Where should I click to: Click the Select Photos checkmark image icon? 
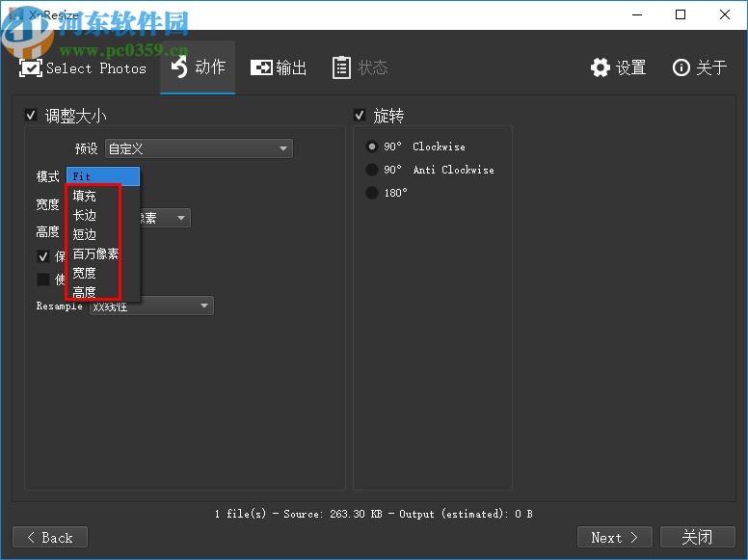click(31, 68)
